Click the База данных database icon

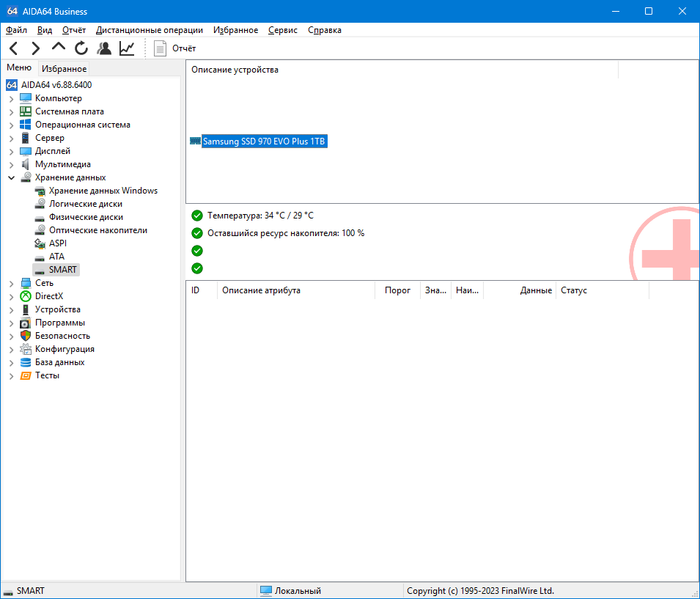[26, 361]
